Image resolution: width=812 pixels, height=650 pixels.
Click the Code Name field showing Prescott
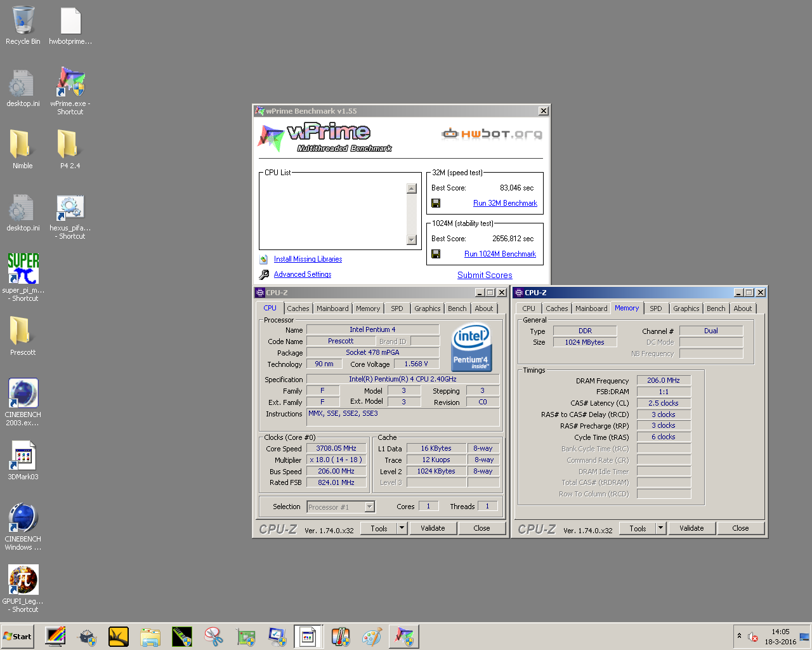[341, 341]
